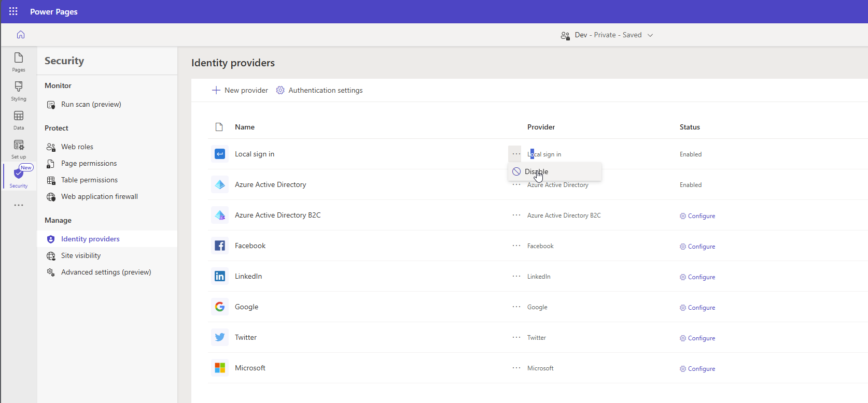868x403 pixels.
Task: Expand the Dev - Private - Saved dropdown
Action: point(650,35)
